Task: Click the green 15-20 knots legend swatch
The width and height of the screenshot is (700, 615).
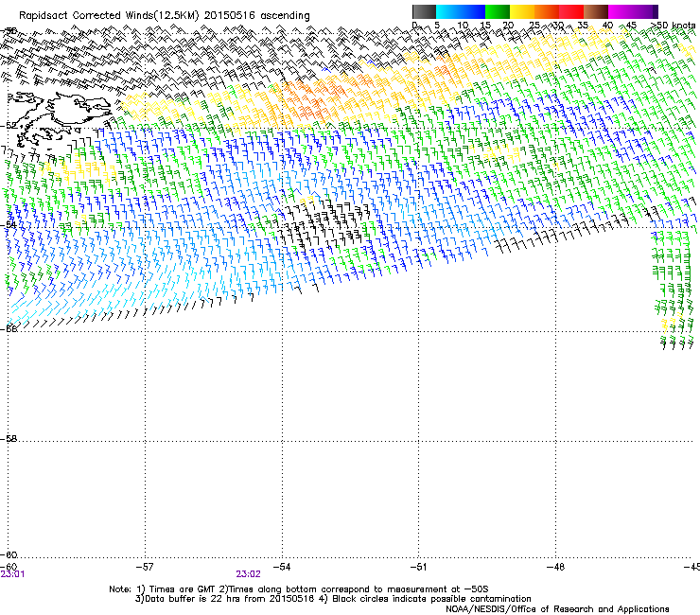Action: [x=498, y=11]
